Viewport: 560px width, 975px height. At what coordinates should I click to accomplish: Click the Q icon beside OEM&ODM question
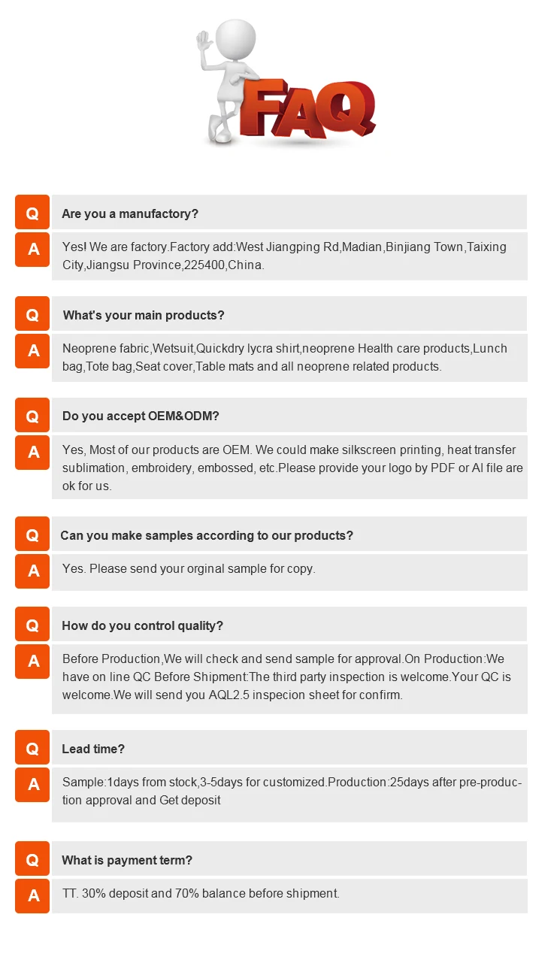[x=32, y=416]
